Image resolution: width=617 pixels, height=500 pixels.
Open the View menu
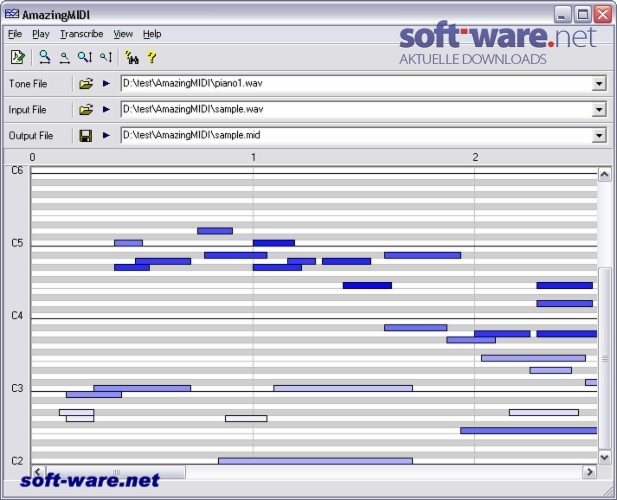tap(123, 34)
